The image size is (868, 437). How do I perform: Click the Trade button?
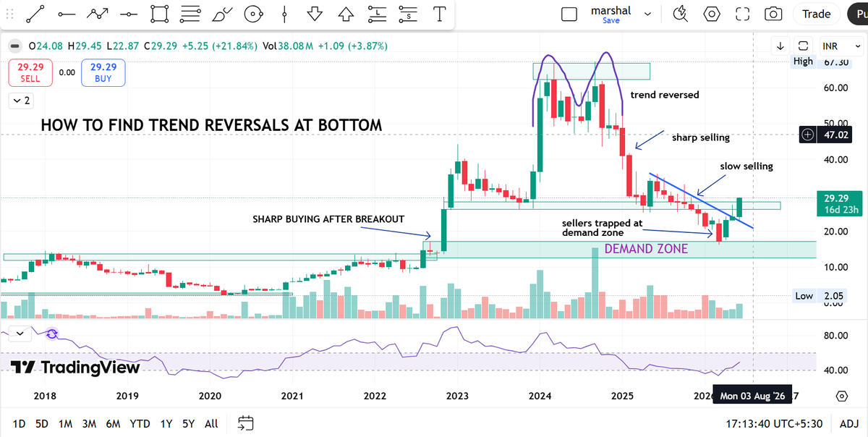tap(816, 14)
